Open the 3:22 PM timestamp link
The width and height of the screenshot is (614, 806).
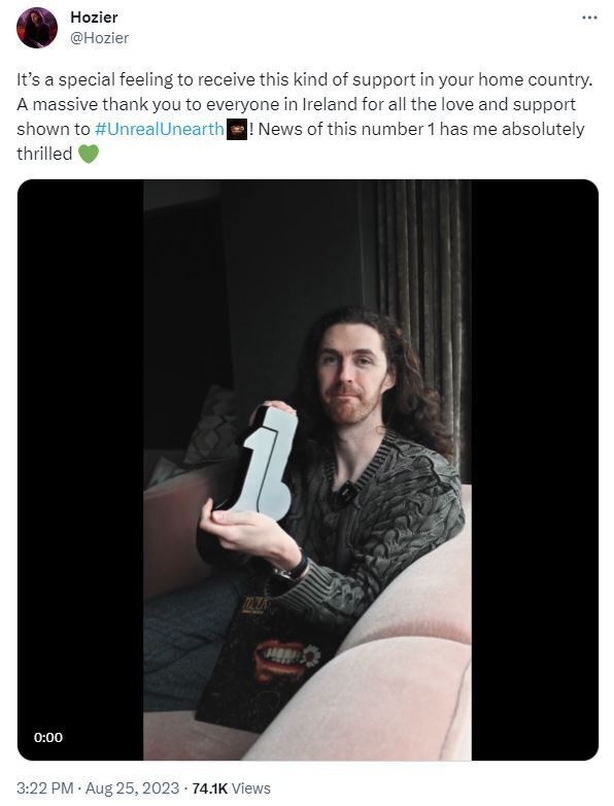tap(45, 788)
